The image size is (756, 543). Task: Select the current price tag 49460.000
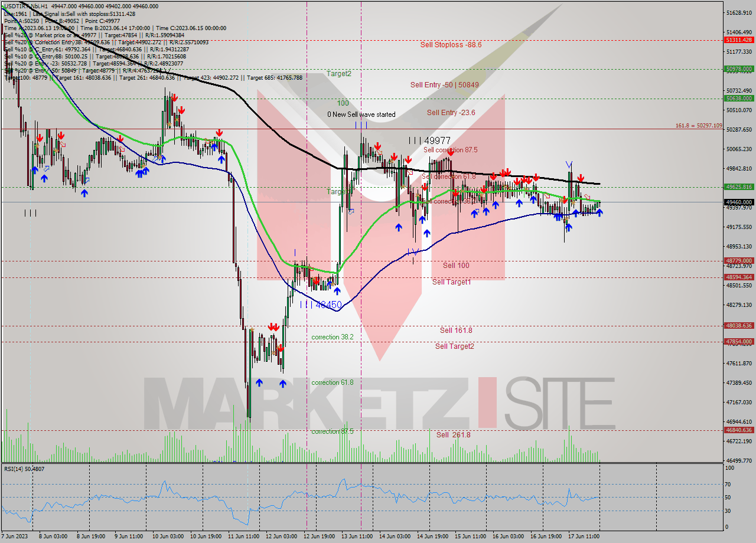pos(738,202)
